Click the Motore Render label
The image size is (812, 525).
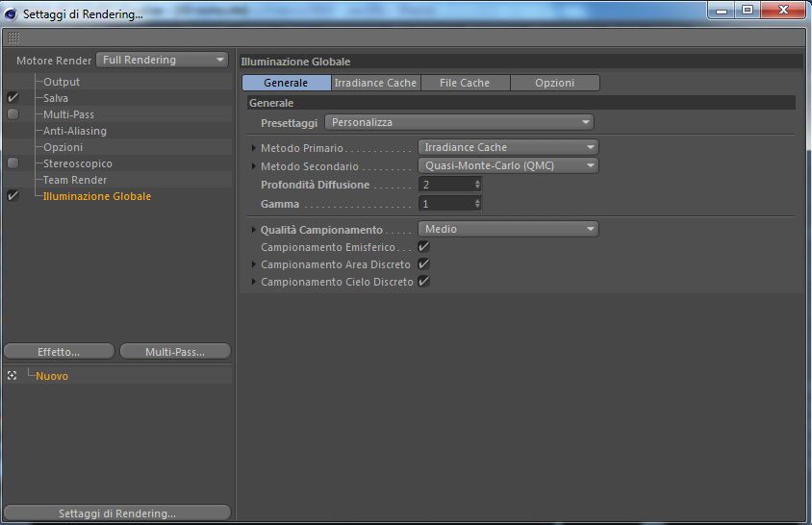tap(54, 61)
